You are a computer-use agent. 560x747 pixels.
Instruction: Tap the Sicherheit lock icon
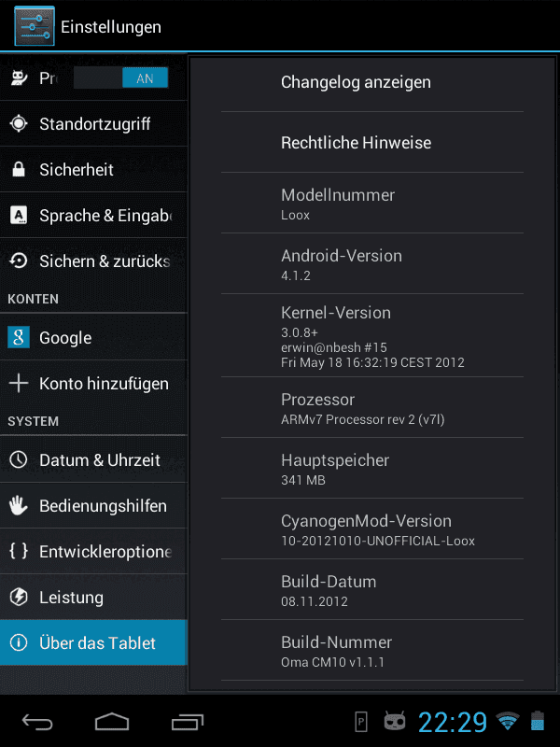click(19, 169)
